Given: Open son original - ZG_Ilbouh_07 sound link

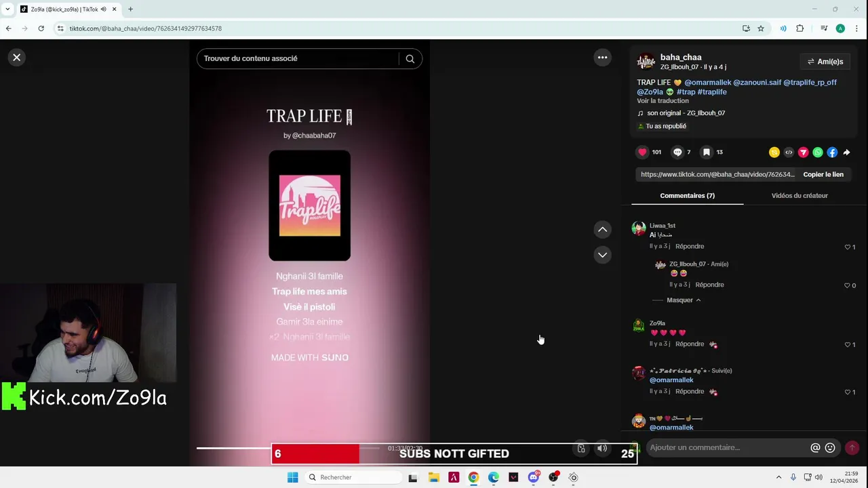Looking at the screenshot, I should click(686, 113).
